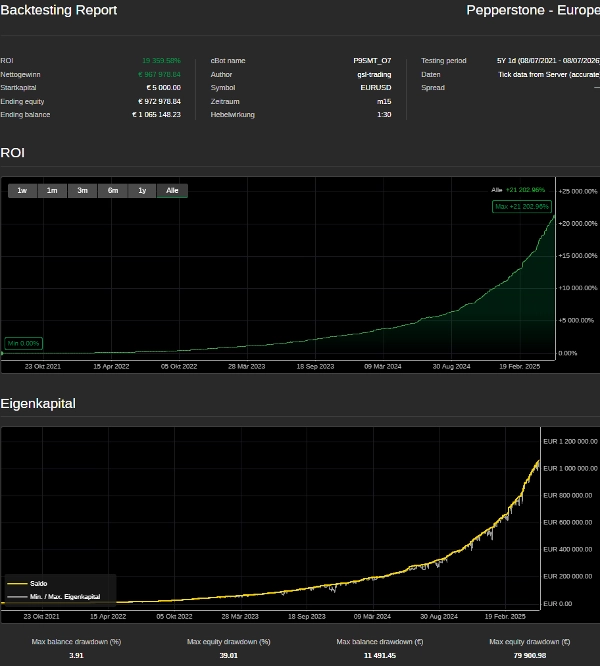Click the Alle +21 202.96% readout
The height and width of the screenshot is (666, 600).
(x=518, y=190)
